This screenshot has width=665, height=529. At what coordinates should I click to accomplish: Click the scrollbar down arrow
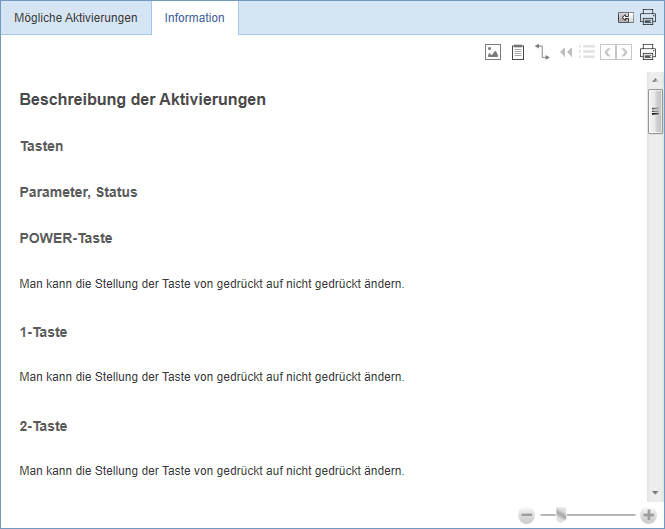click(655, 493)
